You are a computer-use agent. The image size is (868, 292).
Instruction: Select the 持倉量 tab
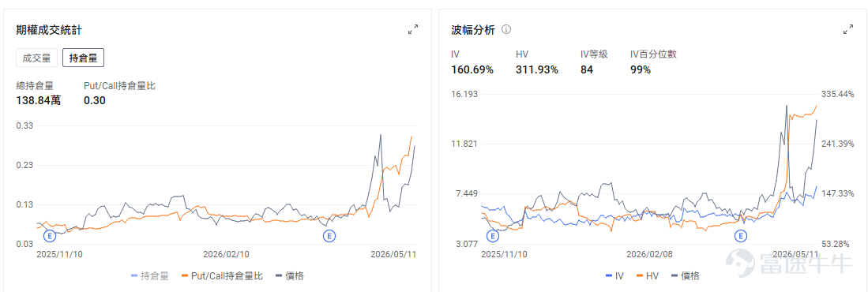tap(84, 57)
